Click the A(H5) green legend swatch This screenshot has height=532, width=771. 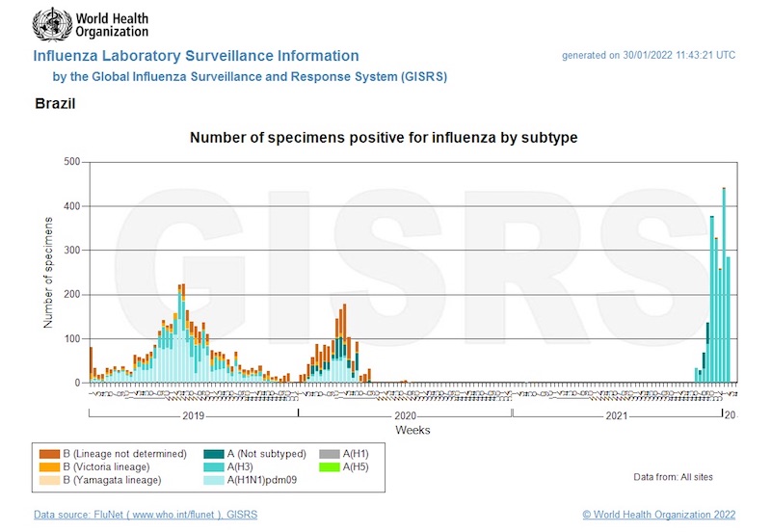tap(330, 467)
